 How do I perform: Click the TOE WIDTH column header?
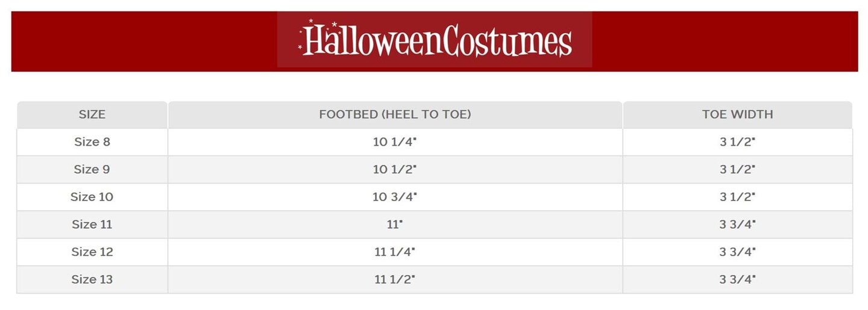[x=737, y=114]
